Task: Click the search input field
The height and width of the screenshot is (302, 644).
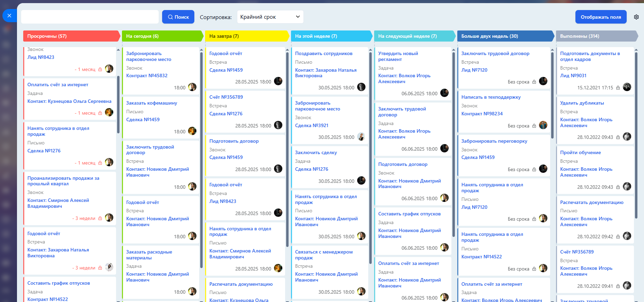Action: pos(90,17)
